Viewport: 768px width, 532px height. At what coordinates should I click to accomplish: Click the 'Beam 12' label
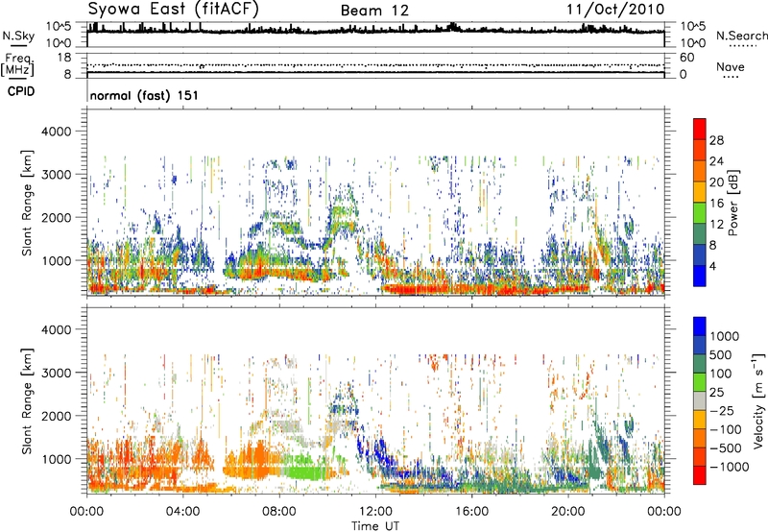[x=374, y=11]
